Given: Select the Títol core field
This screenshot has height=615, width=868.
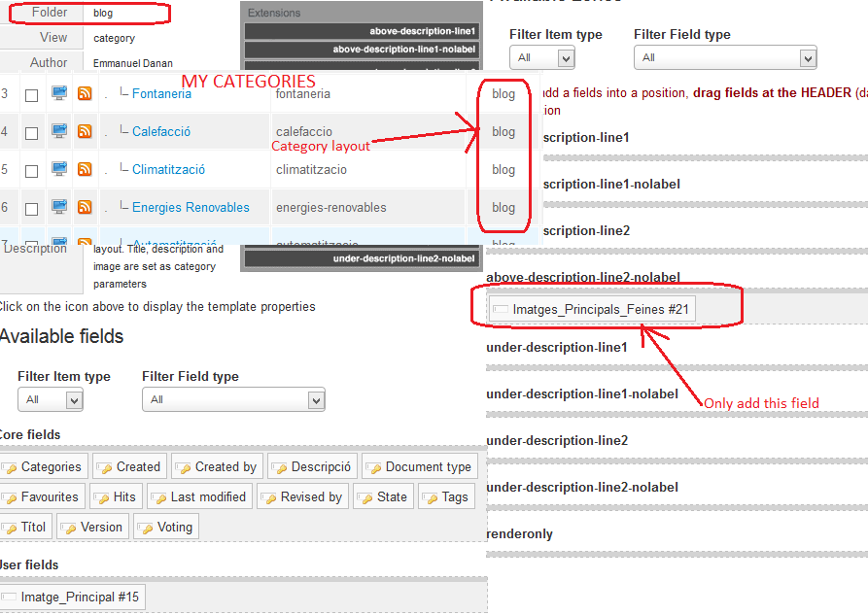Looking at the screenshot, I should point(26,527).
